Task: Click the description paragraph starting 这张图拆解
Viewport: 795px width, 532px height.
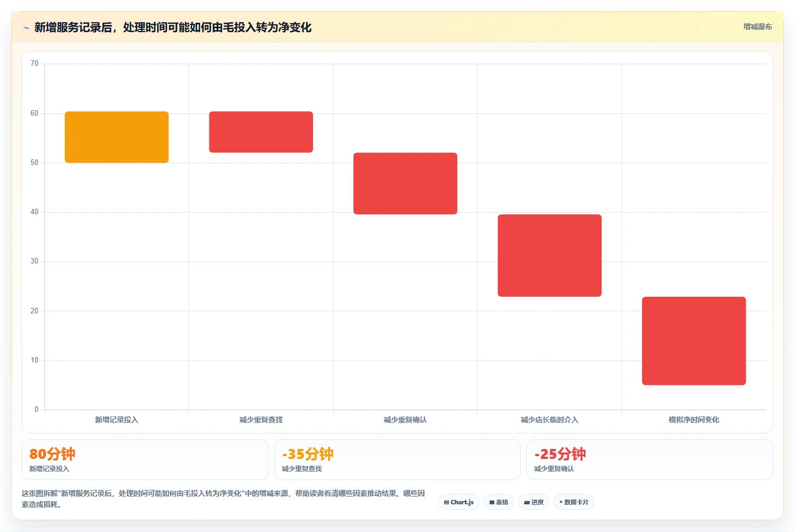Action: coord(223,499)
